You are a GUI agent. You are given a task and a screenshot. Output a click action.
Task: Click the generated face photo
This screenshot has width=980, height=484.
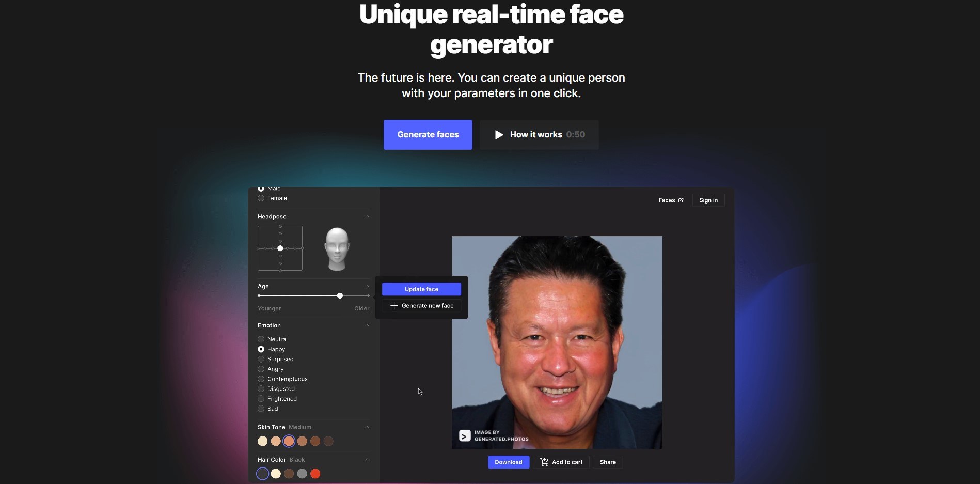(x=557, y=342)
